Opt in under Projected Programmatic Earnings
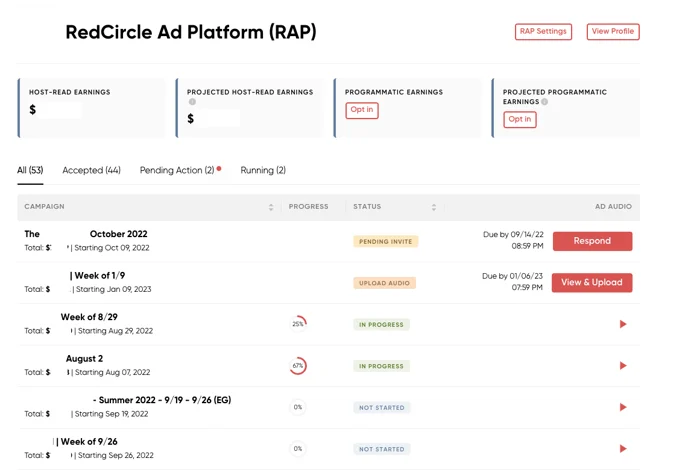The height and width of the screenshot is (470, 688). click(520, 119)
